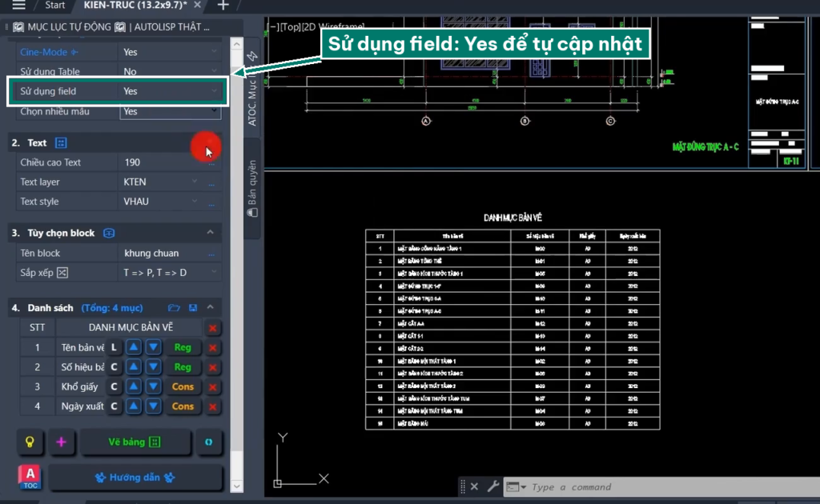Image resolution: width=820 pixels, height=504 pixels.
Task: Delete row 4 Ngày xuất
Action: click(213, 407)
